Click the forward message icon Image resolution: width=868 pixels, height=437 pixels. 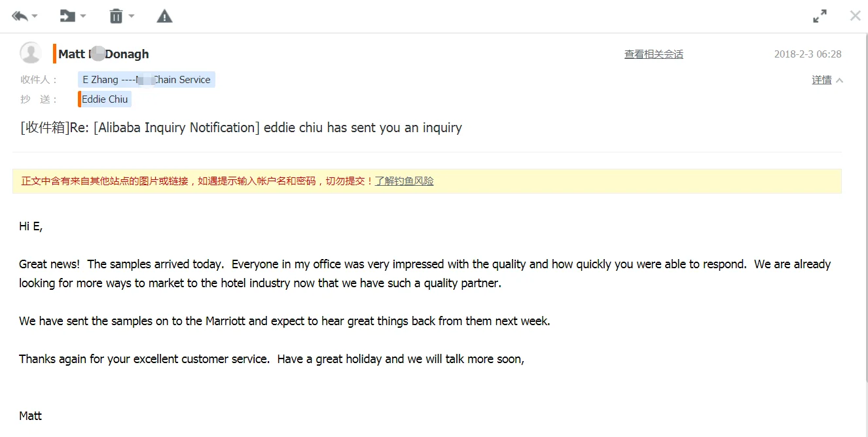click(67, 16)
